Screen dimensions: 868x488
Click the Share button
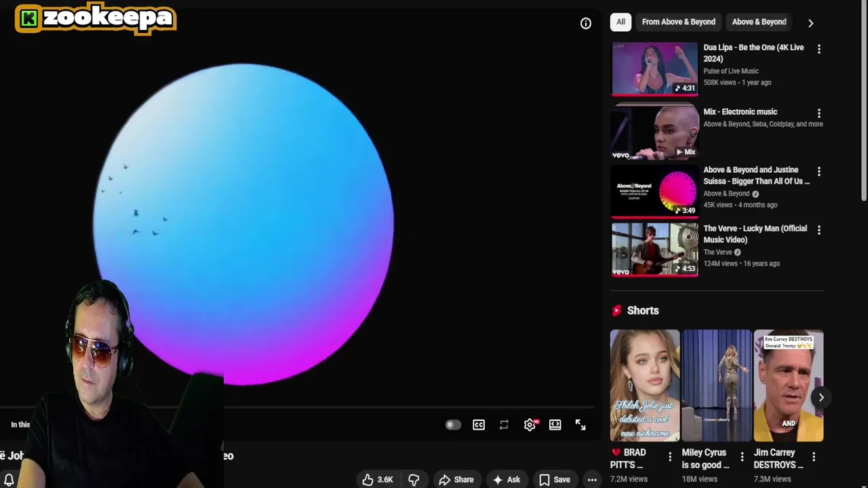pos(456,479)
